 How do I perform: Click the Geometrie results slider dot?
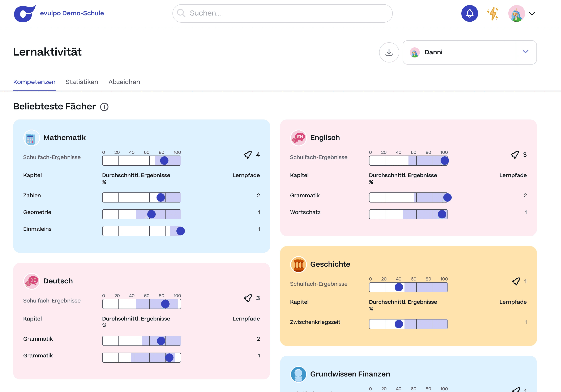point(151,214)
